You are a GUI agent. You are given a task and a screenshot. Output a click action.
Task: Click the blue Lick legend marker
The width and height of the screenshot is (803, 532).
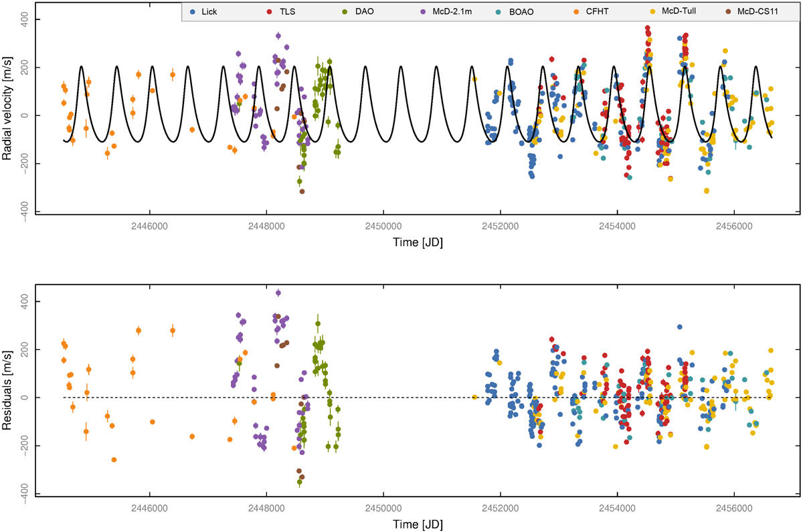coord(193,12)
